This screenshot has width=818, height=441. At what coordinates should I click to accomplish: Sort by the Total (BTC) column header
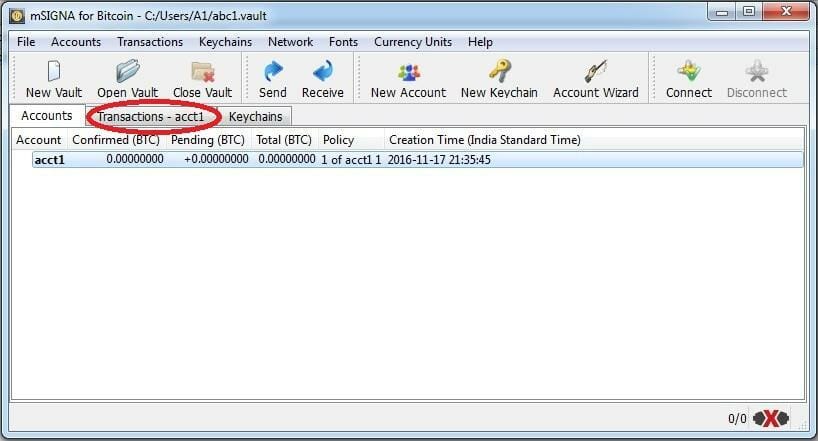pos(284,140)
